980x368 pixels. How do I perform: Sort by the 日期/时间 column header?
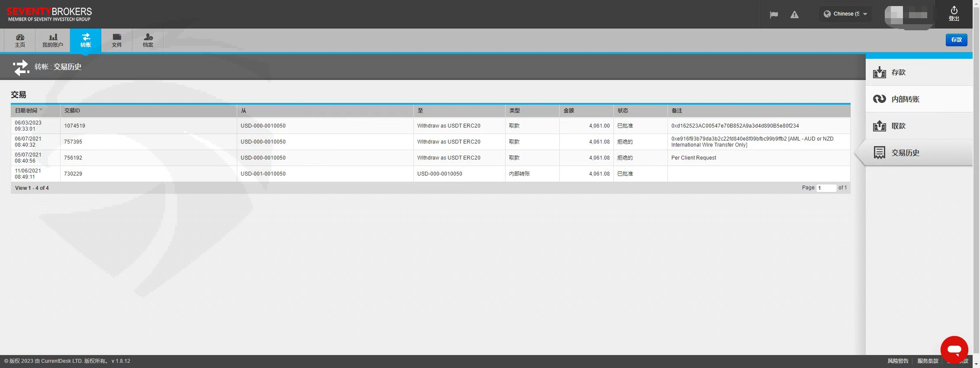[35, 111]
